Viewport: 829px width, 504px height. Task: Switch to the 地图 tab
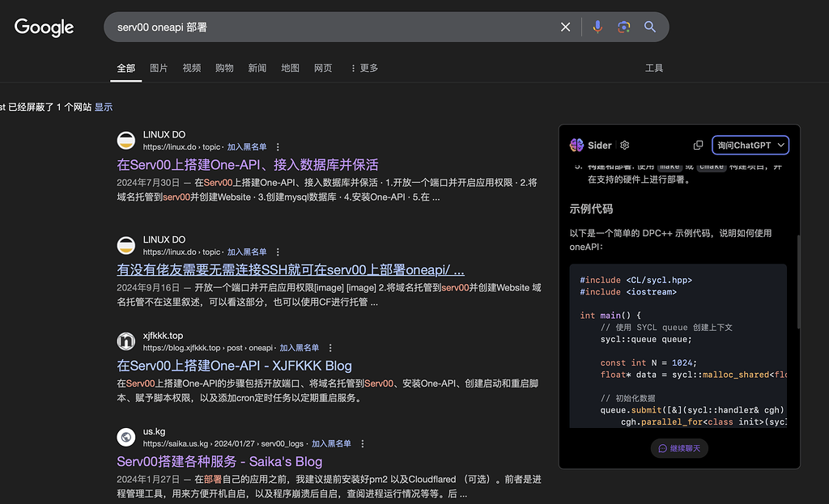290,68
